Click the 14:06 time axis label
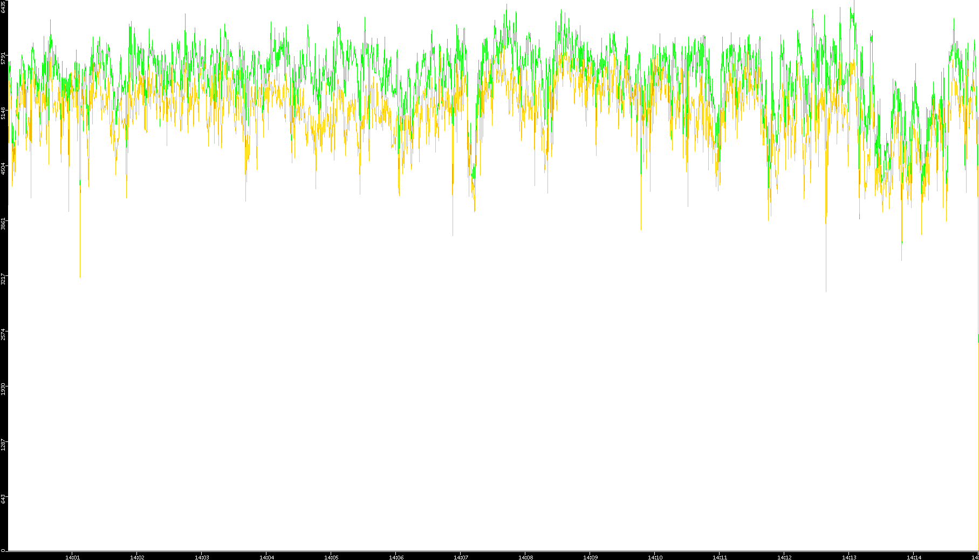The height and width of the screenshot is (560, 979). [396, 557]
